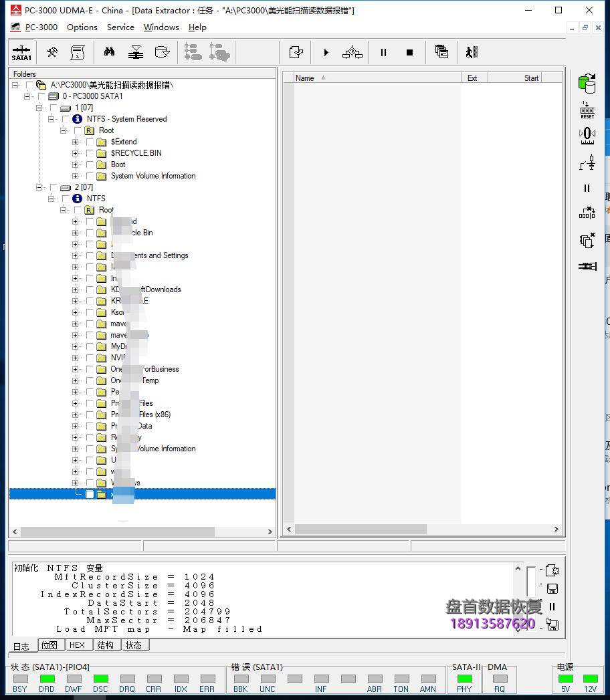Click the SATA1 port toolbar icon

[x=21, y=52]
